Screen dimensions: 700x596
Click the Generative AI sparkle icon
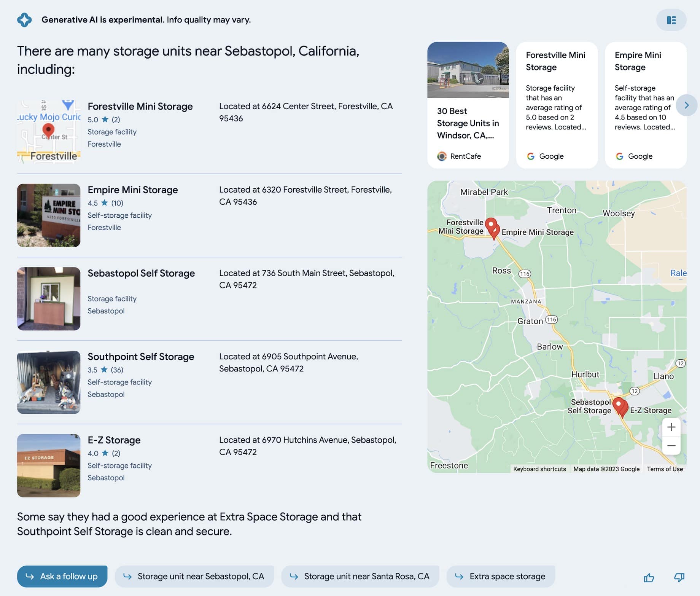24,20
